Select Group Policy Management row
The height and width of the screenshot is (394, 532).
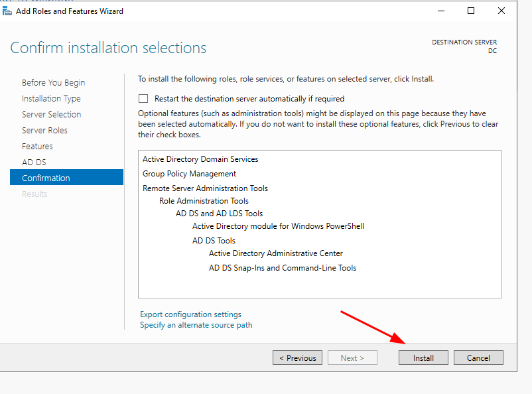[189, 173]
